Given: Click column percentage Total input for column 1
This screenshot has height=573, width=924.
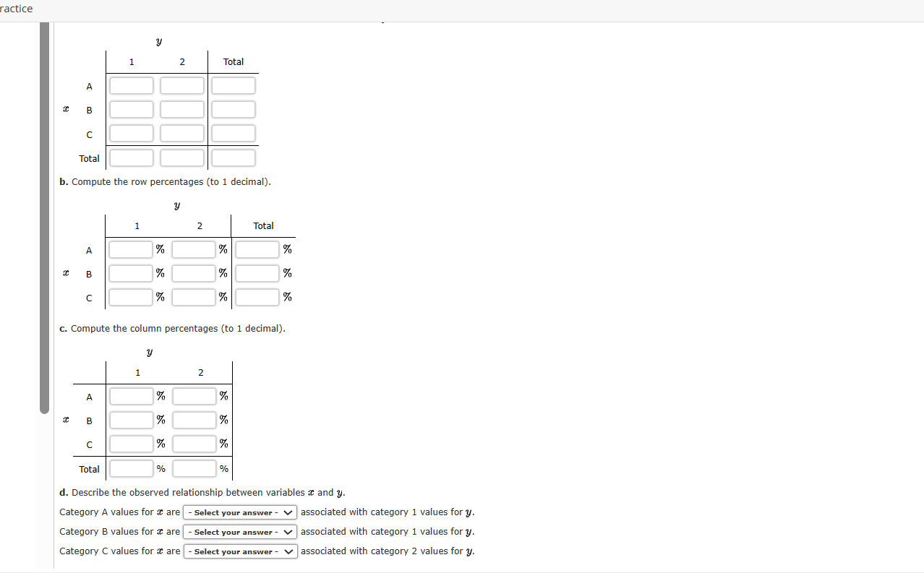Looking at the screenshot, I should click(131, 468).
